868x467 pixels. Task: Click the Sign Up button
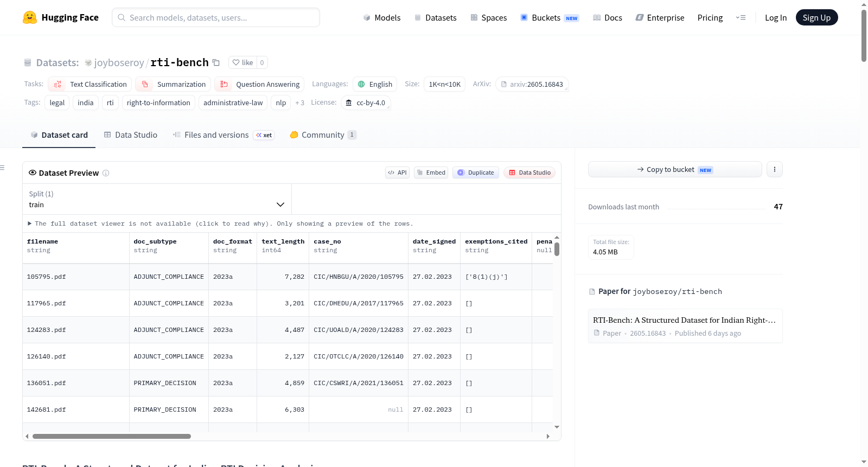pos(816,17)
